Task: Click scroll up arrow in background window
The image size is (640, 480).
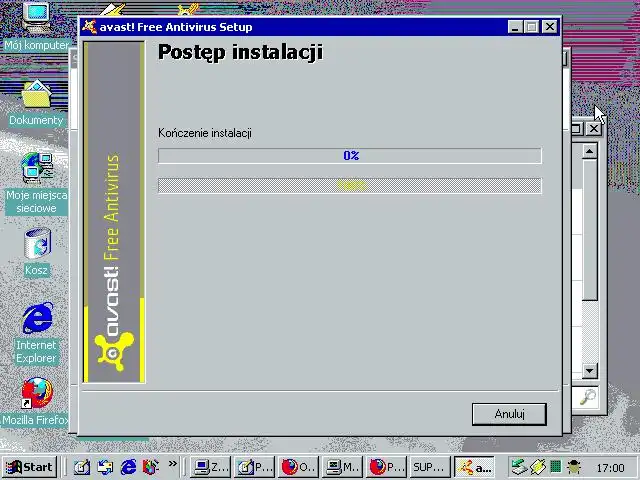Action: point(589,151)
